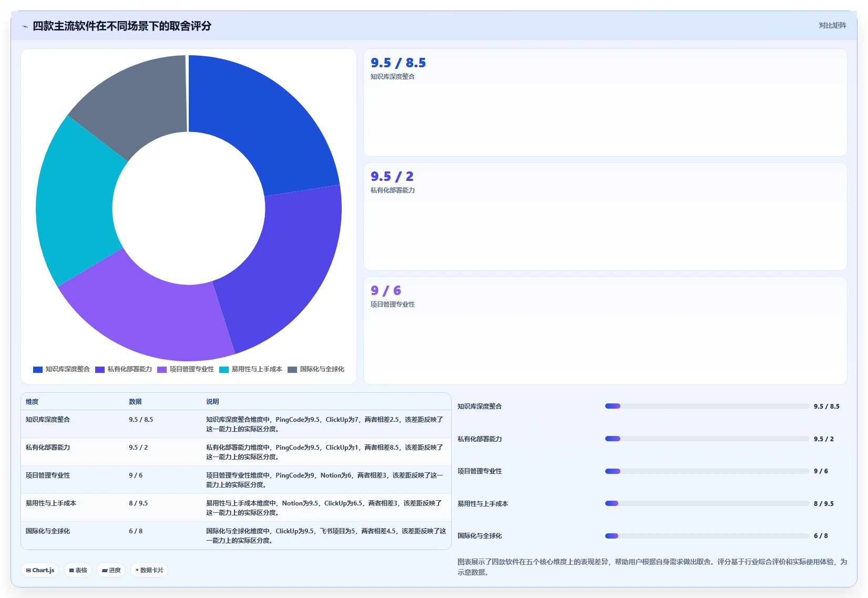Image resolution: width=868 pixels, height=598 pixels.
Task: Click table cell 知识库深度整合 in the 维度 column
Action: click(x=48, y=420)
